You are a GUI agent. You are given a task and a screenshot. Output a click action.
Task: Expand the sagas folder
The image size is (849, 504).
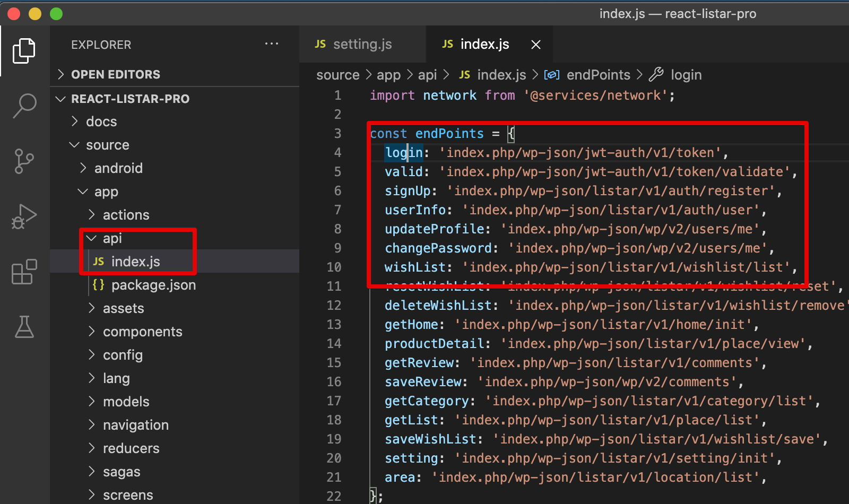[175, 472]
